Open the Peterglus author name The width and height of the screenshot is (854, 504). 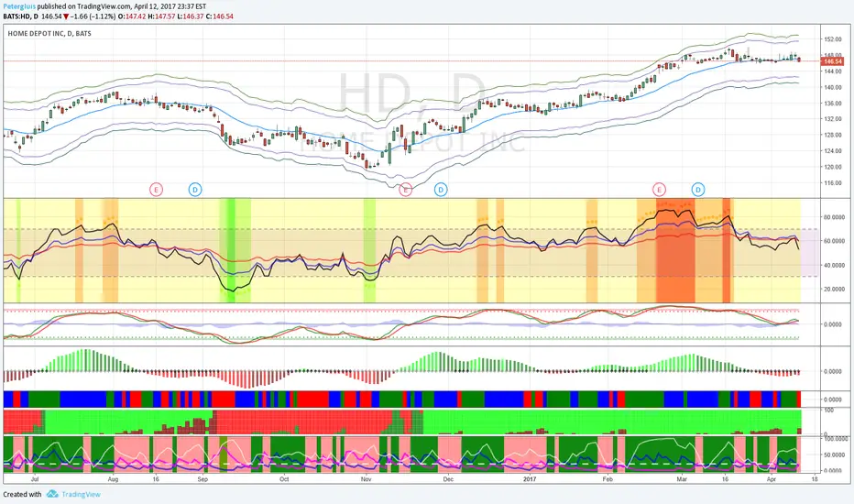pyautogui.click(x=19, y=6)
